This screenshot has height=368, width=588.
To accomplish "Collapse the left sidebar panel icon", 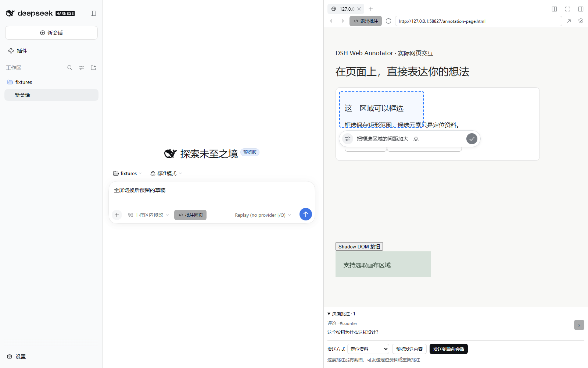I will 93,13.
